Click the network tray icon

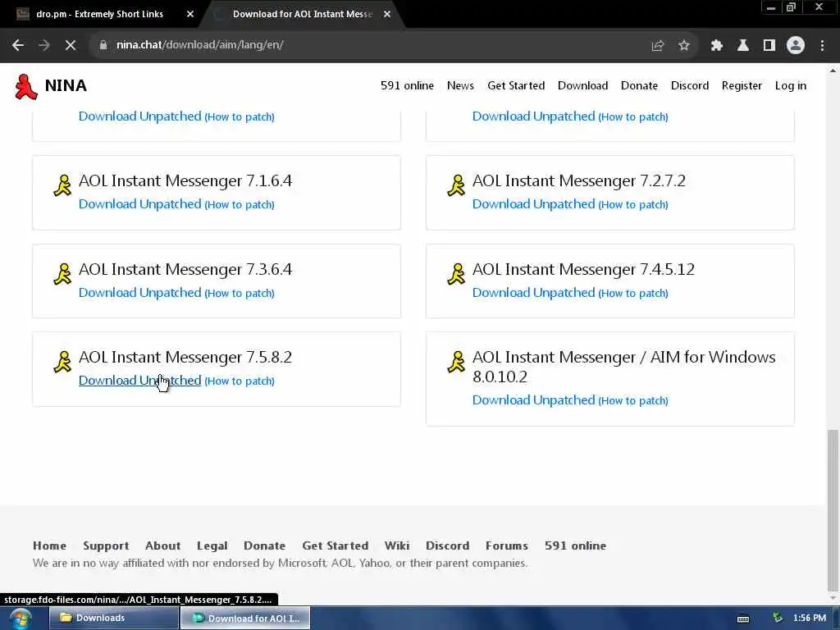[778, 619]
